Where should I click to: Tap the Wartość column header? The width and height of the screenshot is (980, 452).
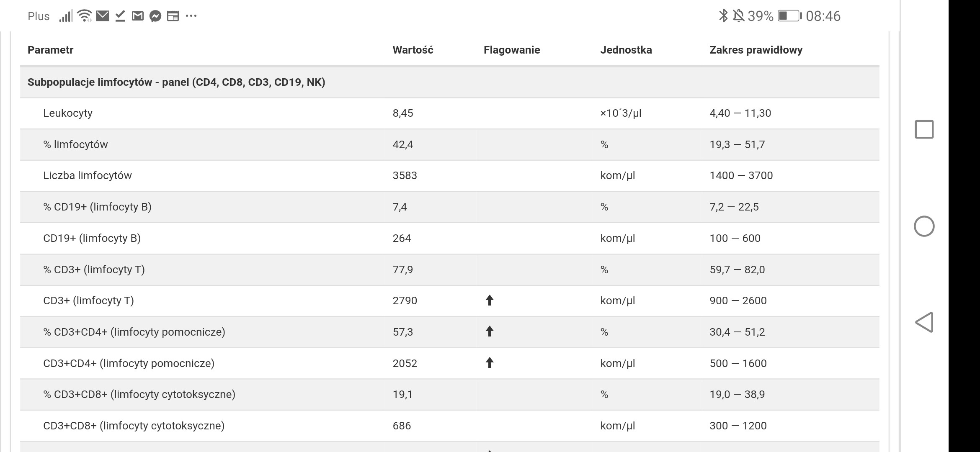(413, 50)
